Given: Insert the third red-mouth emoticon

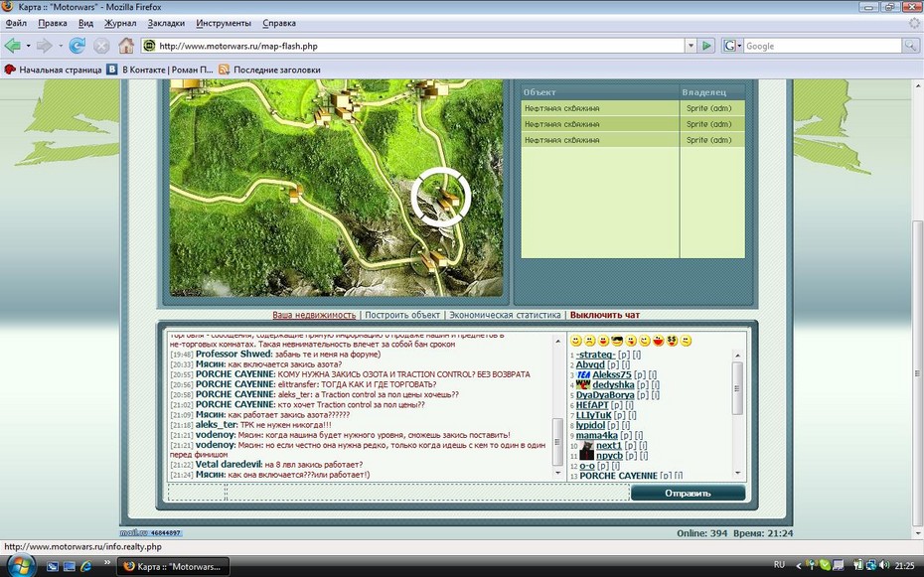Looking at the screenshot, I should [603, 341].
